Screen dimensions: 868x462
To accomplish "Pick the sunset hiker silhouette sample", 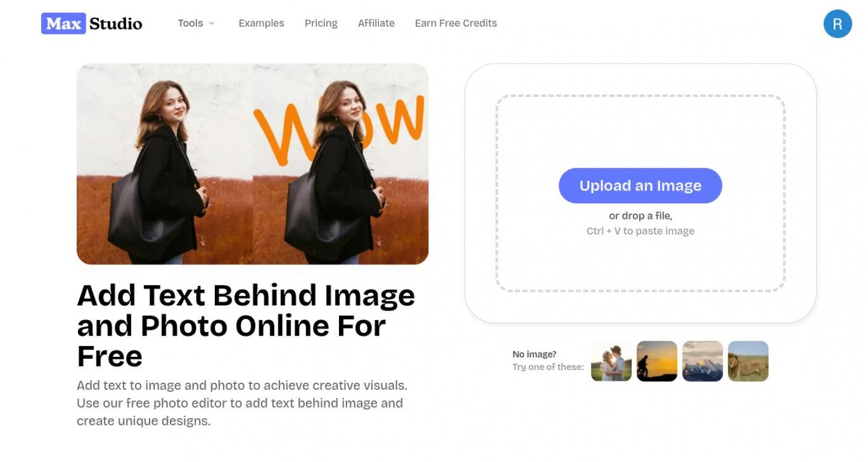I will click(x=657, y=361).
